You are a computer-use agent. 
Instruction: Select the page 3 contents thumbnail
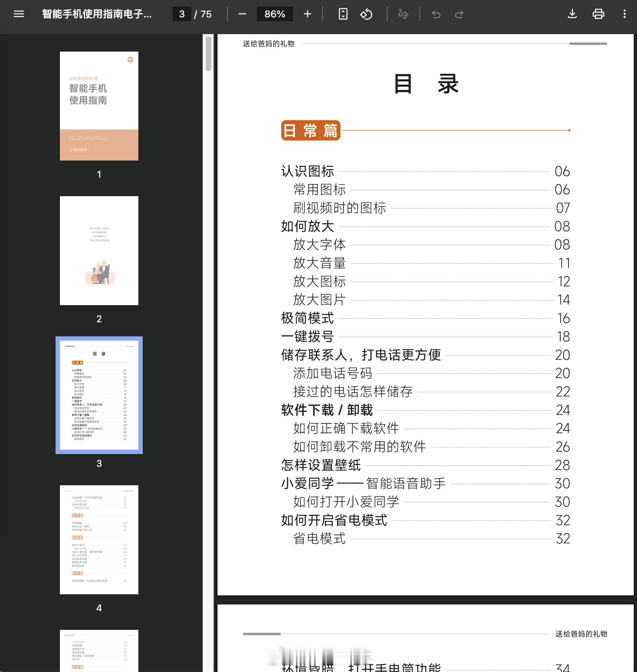(99, 395)
